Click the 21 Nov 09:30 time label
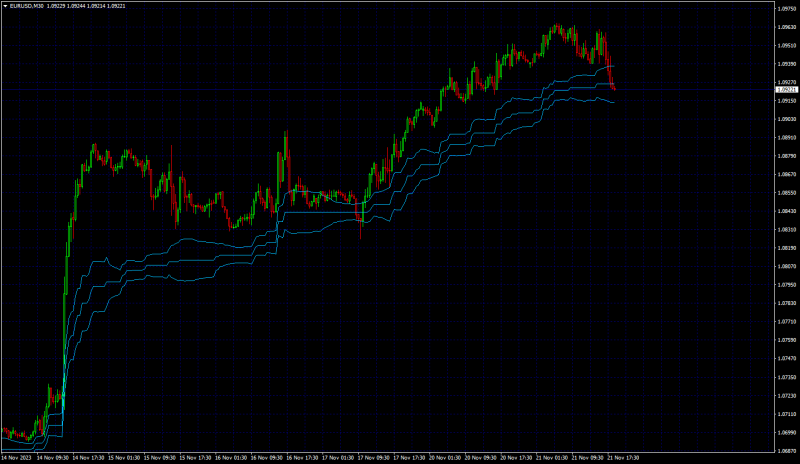This screenshot has width=800, height=464. tap(588, 458)
